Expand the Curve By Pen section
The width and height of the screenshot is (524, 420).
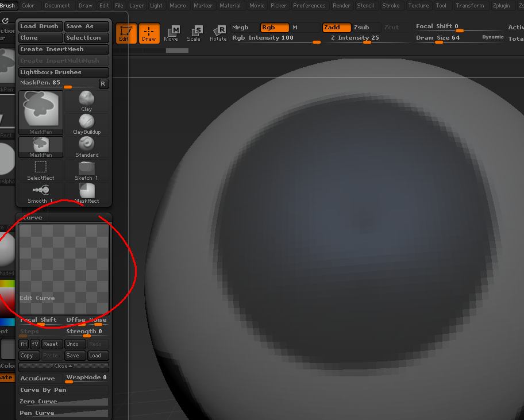point(64,390)
